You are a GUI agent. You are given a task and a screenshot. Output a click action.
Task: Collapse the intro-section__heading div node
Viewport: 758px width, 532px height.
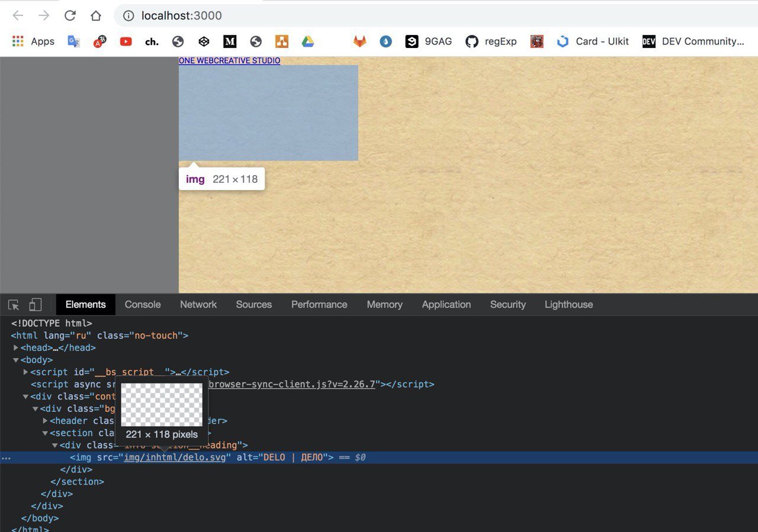(55, 445)
